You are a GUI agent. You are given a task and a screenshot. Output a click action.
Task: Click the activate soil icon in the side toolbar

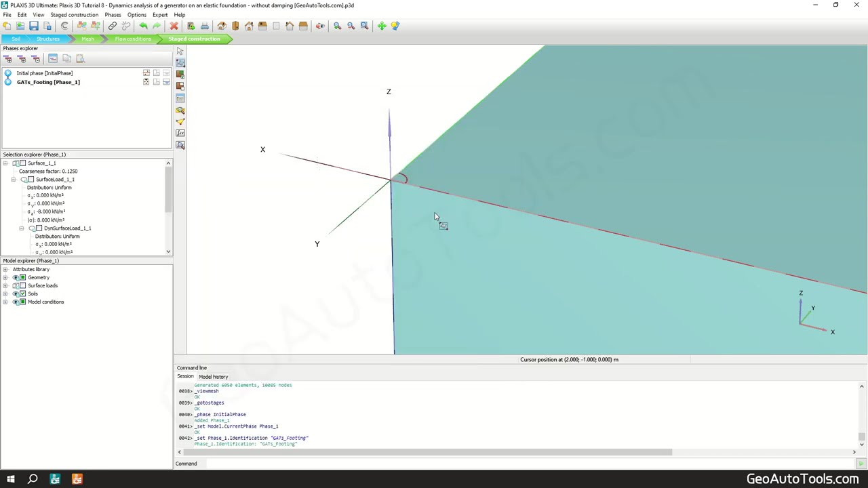[180, 74]
